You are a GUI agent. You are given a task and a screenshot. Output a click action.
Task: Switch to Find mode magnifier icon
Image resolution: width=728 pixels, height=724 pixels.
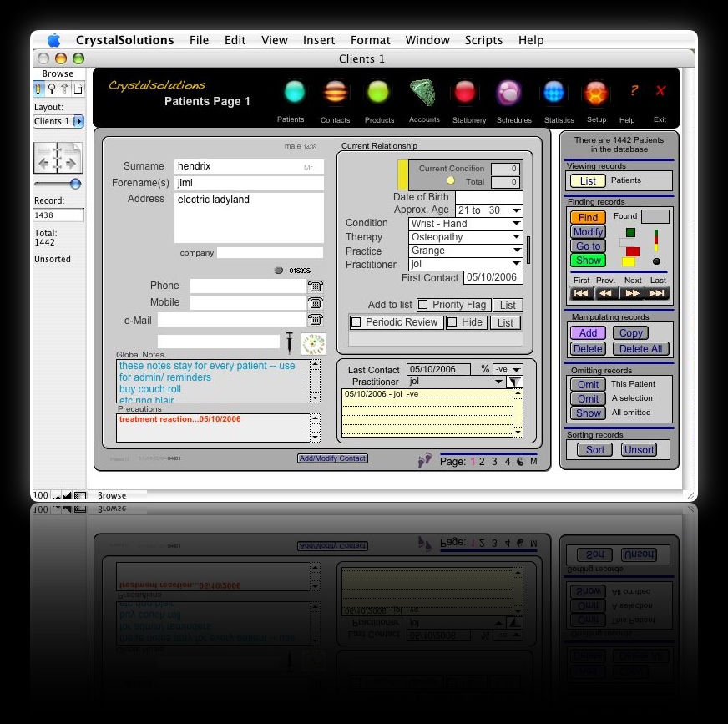(52, 89)
